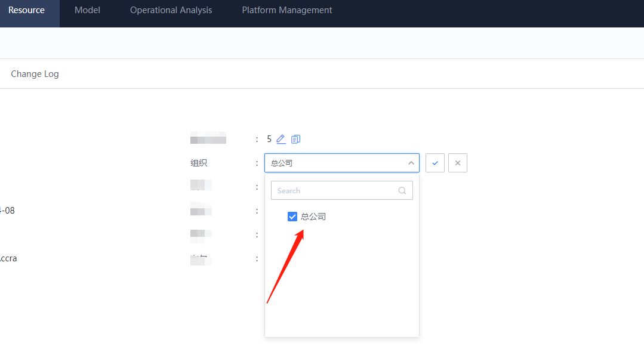Click the value 5 text

269,139
